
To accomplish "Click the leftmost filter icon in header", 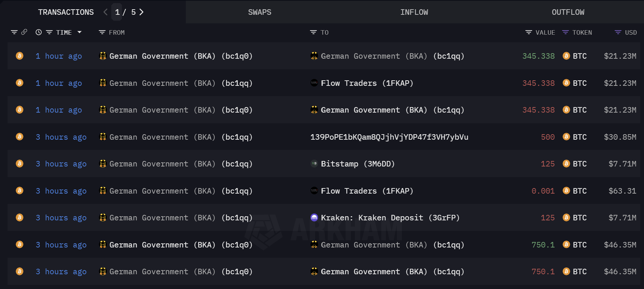I will pyautogui.click(x=14, y=32).
